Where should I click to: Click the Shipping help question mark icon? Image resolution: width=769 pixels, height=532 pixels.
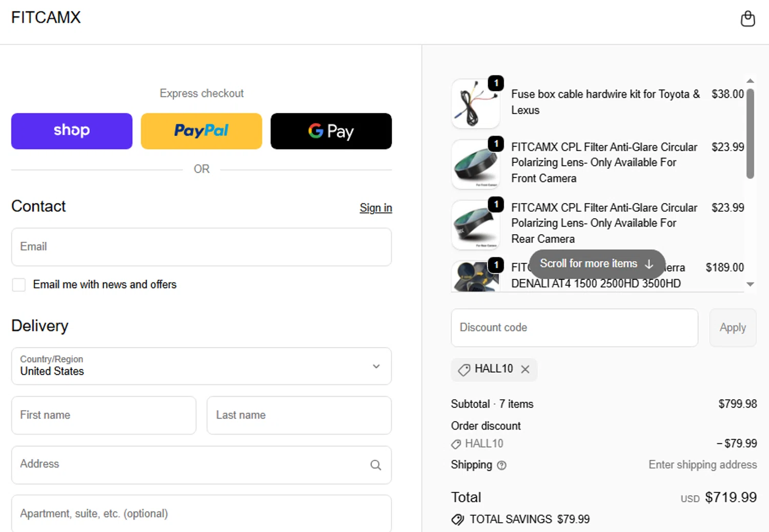[502, 465]
